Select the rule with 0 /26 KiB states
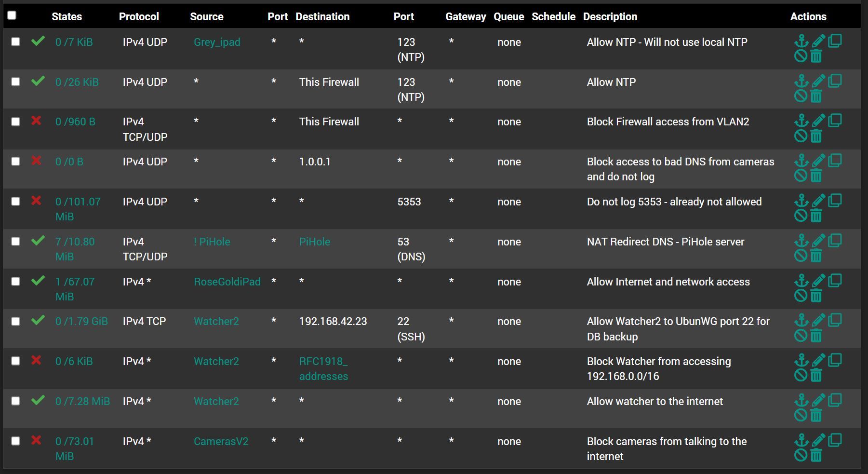This screenshot has width=868, height=474. point(16,82)
